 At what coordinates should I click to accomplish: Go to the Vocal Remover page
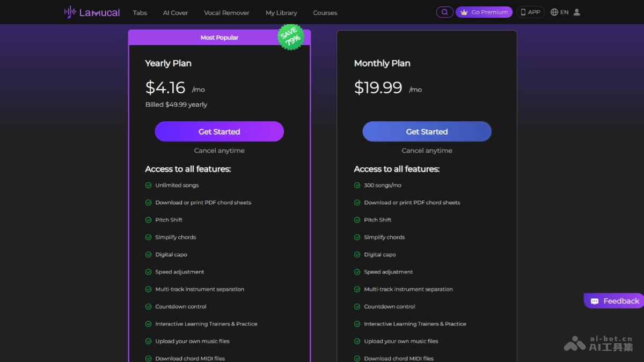click(226, 13)
